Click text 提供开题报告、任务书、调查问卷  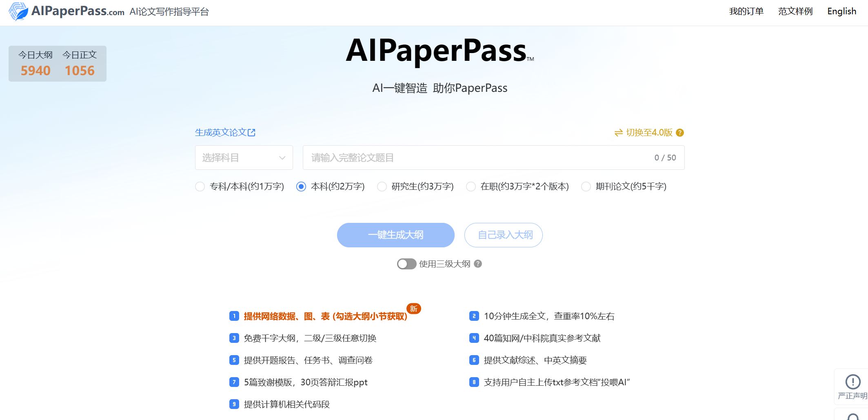click(308, 360)
